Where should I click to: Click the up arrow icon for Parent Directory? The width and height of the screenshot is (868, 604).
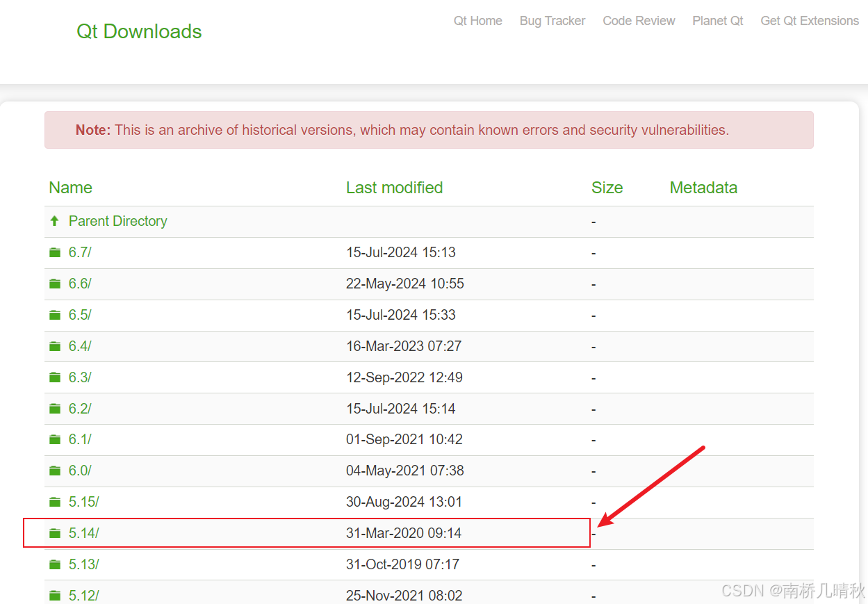(55, 221)
